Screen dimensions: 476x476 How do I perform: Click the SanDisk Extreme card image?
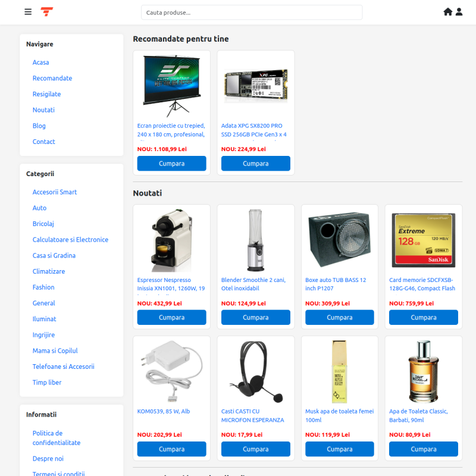(x=424, y=240)
